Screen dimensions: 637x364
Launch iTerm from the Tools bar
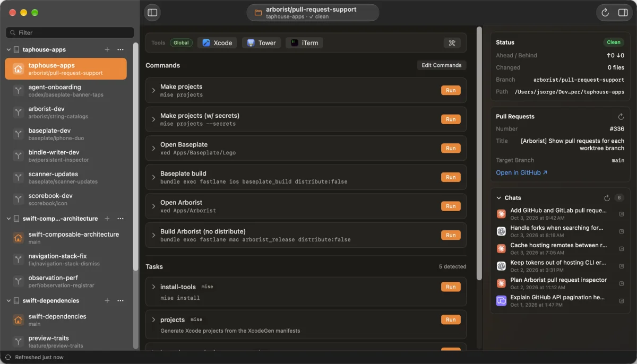304,43
